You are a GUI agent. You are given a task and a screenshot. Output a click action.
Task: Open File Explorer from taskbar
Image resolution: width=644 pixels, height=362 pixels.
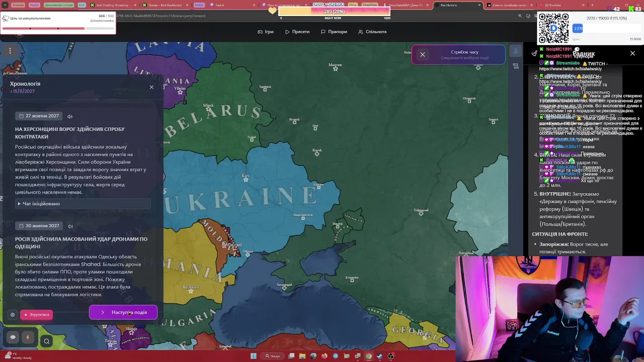pyautogui.click(x=302, y=356)
